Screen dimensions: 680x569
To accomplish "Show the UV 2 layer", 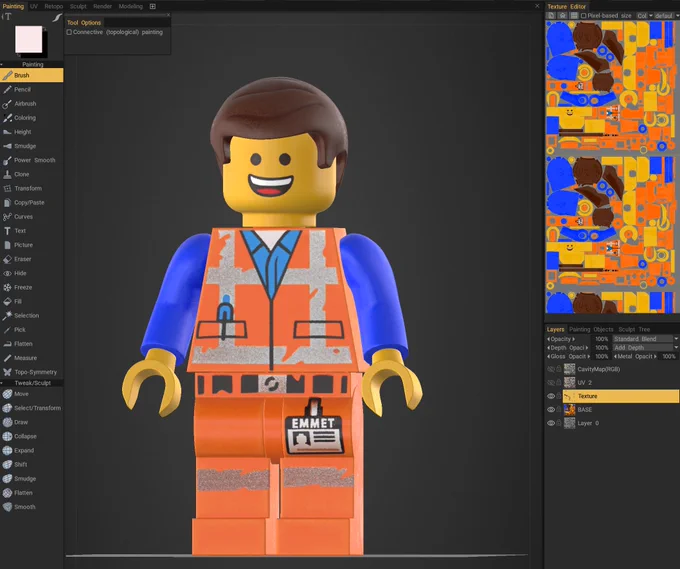I will pyautogui.click(x=551, y=383).
